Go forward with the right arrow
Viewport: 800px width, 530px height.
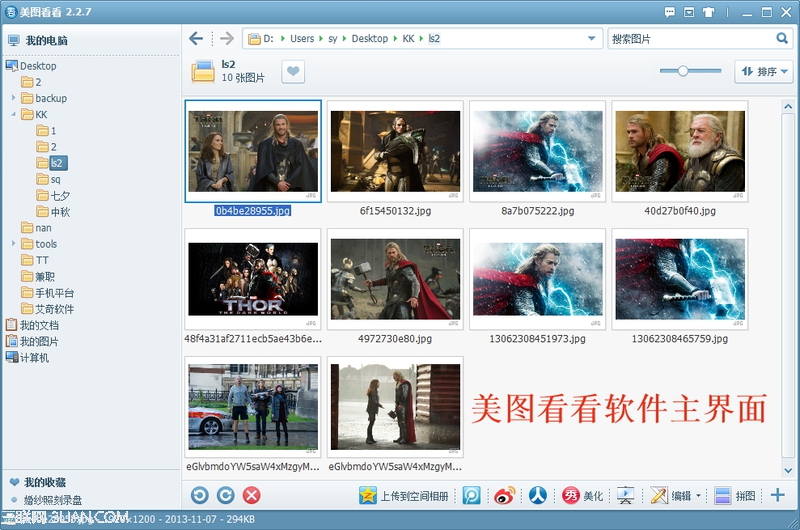[227, 38]
